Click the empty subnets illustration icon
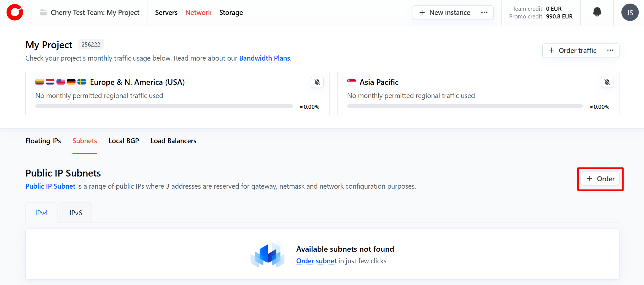 pos(267,254)
